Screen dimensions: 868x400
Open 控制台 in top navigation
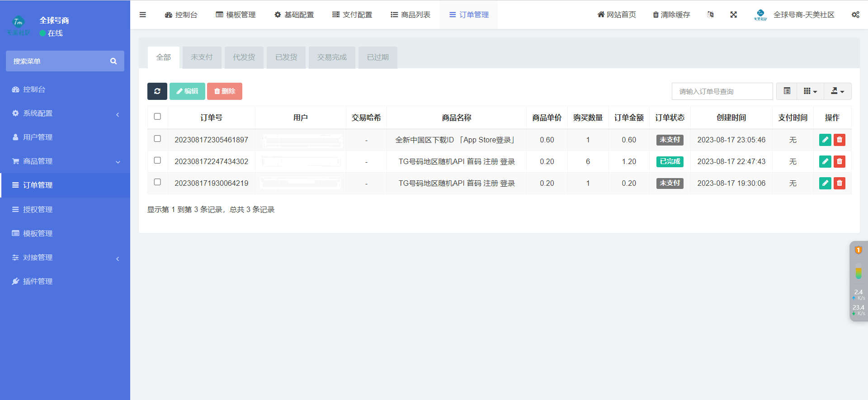[x=181, y=14]
